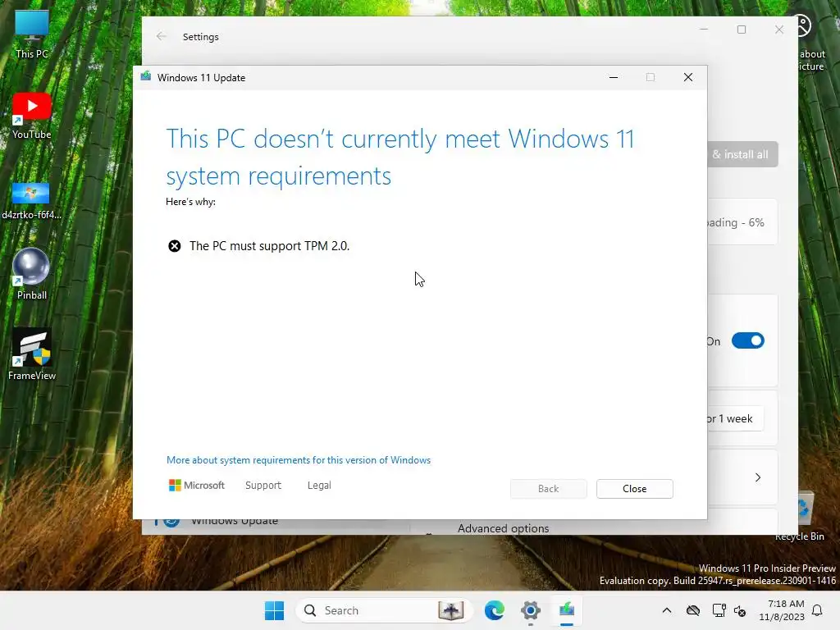Open the pause for 1 week dropdown in Settings

pos(734,418)
